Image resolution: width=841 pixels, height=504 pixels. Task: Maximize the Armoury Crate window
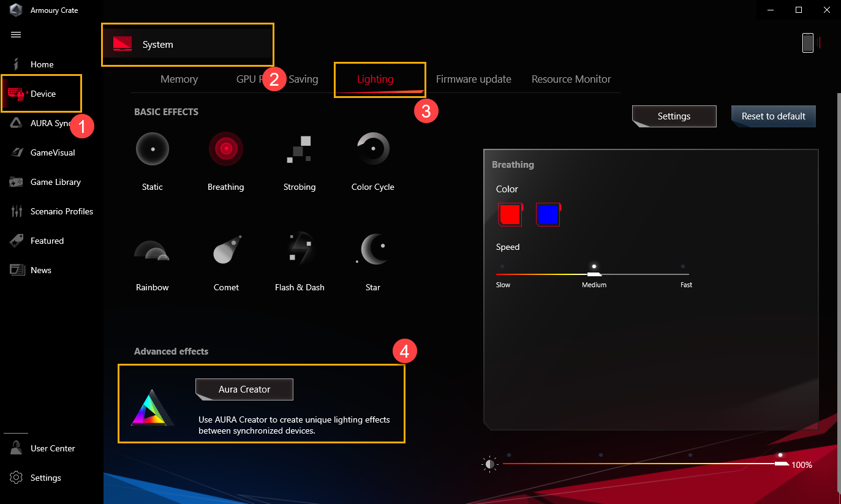799,10
